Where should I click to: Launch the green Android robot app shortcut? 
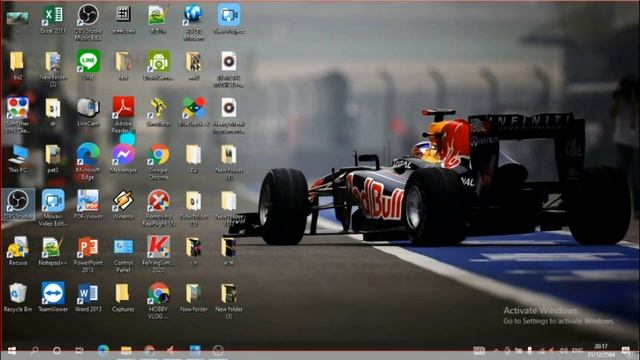[158, 64]
